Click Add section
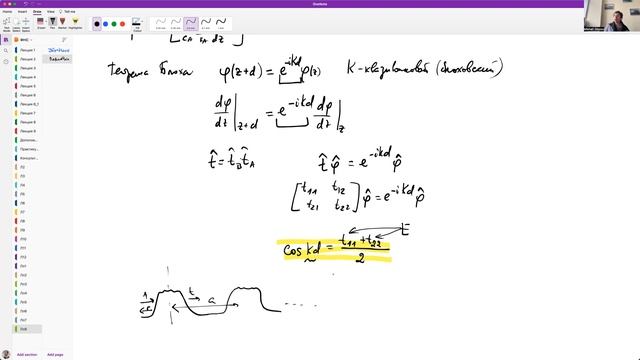 tap(27, 355)
